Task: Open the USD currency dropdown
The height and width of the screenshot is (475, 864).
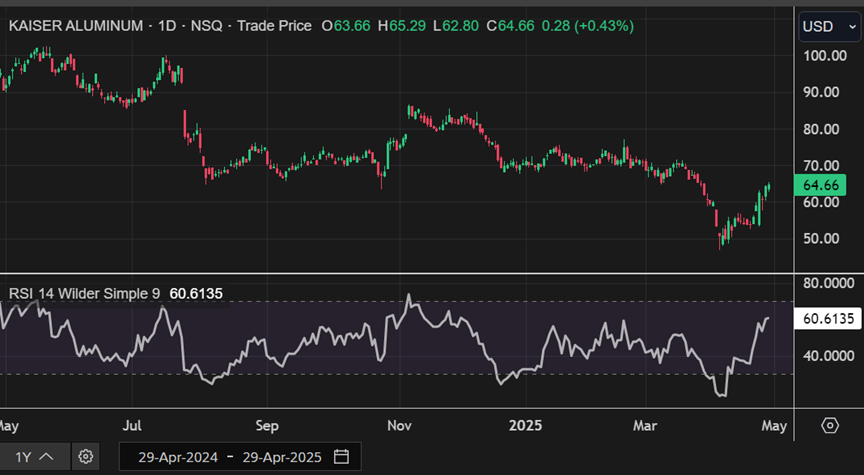Action: point(829,26)
